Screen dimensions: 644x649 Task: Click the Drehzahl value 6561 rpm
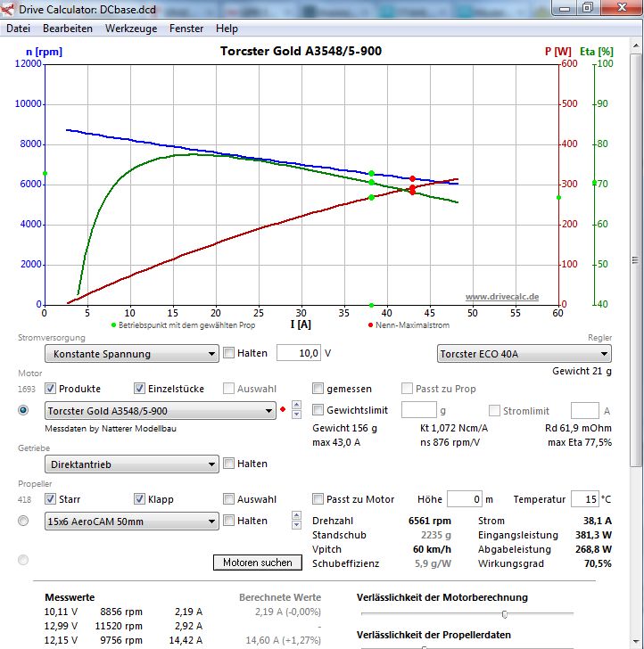pyautogui.click(x=429, y=521)
